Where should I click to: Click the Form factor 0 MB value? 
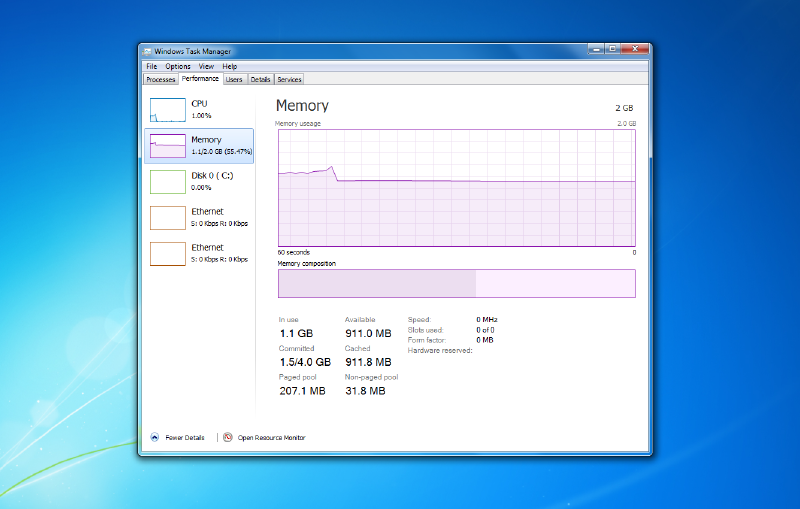[485, 340]
